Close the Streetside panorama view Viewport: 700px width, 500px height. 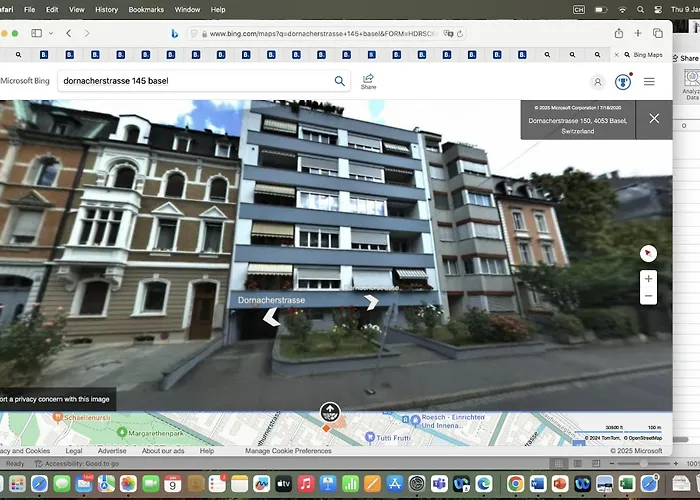click(654, 118)
